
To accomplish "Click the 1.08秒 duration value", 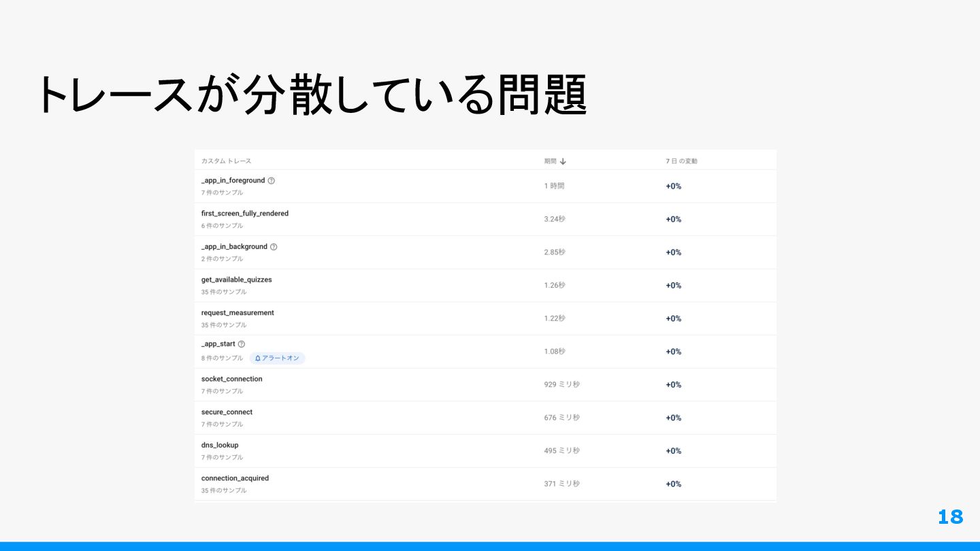I will pos(555,352).
